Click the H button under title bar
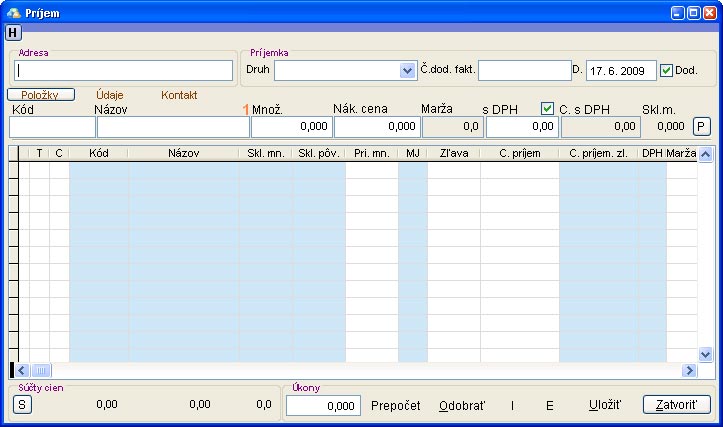Screen dimensions: 723x427 click(13, 33)
